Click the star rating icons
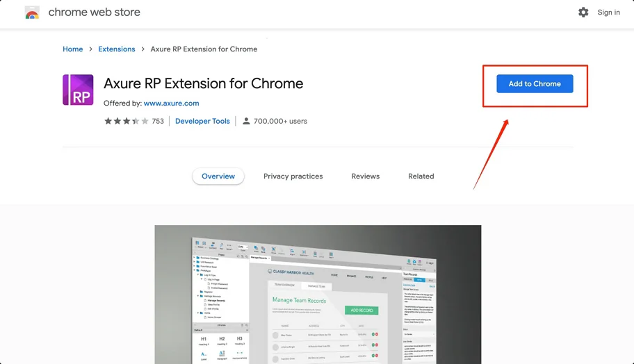The width and height of the screenshot is (634, 364). click(x=127, y=121)
